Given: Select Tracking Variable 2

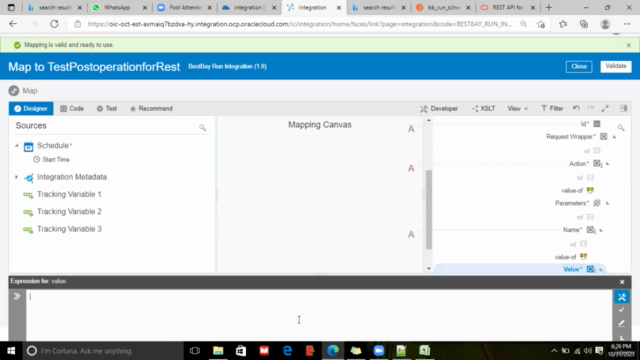Looking at the screenshot, I should pos(62,212).
